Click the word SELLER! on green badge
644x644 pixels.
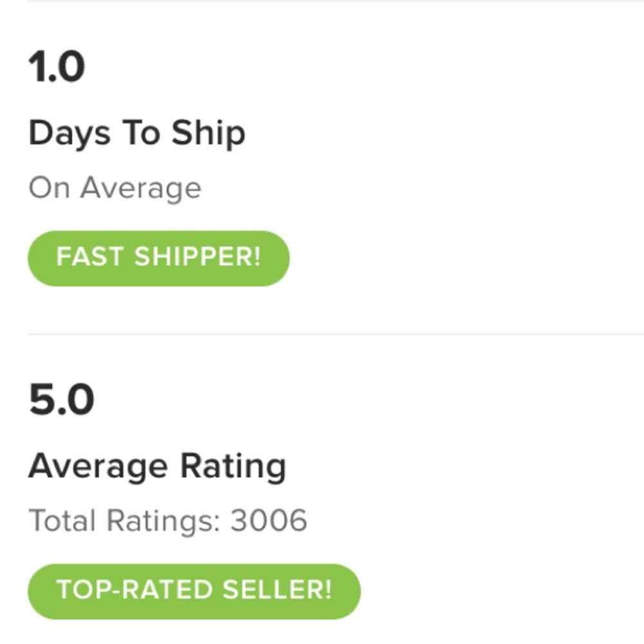point(277,590)
